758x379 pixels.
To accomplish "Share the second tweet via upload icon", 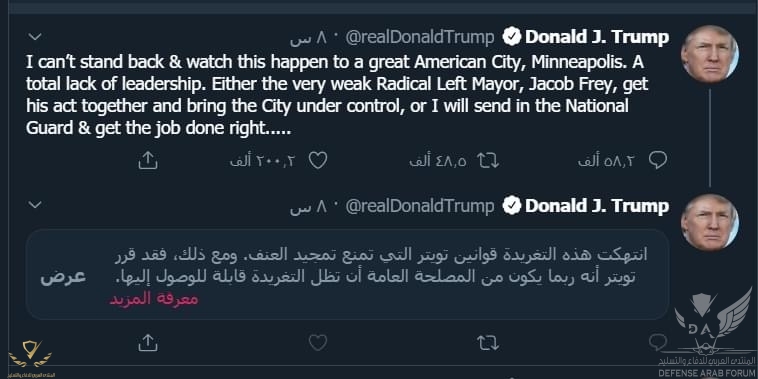I will (148, 343).
